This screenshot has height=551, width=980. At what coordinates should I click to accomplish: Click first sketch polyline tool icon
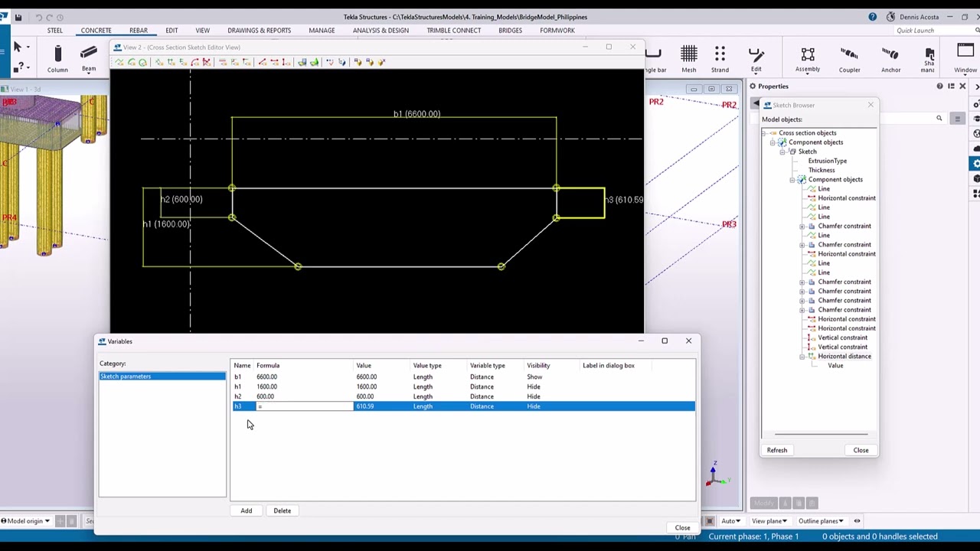point(119,62)
